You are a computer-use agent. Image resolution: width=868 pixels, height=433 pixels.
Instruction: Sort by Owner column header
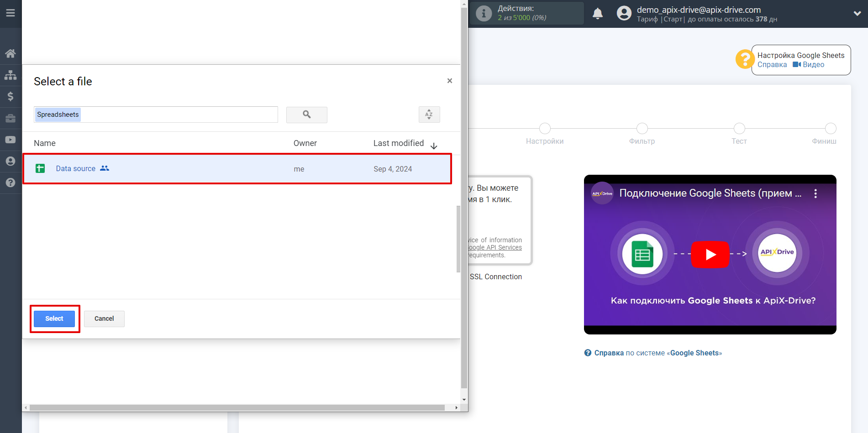pos(305,143)
